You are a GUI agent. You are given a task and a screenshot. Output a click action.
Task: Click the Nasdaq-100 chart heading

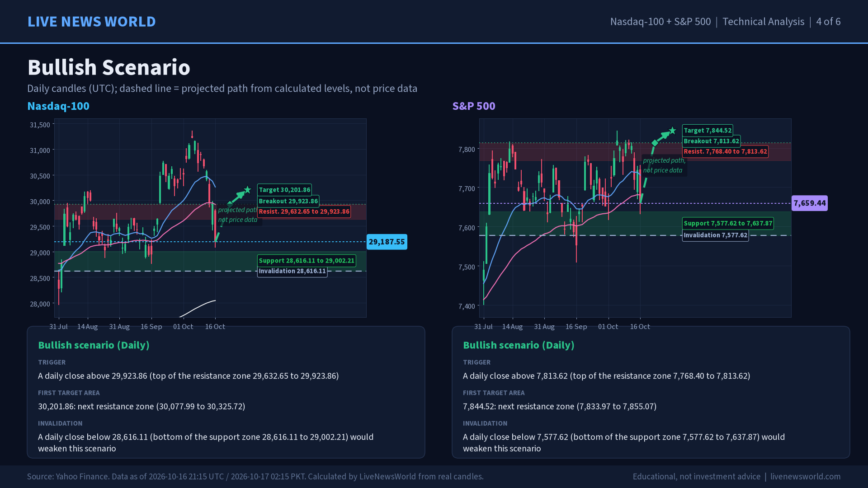click(58, 106)
